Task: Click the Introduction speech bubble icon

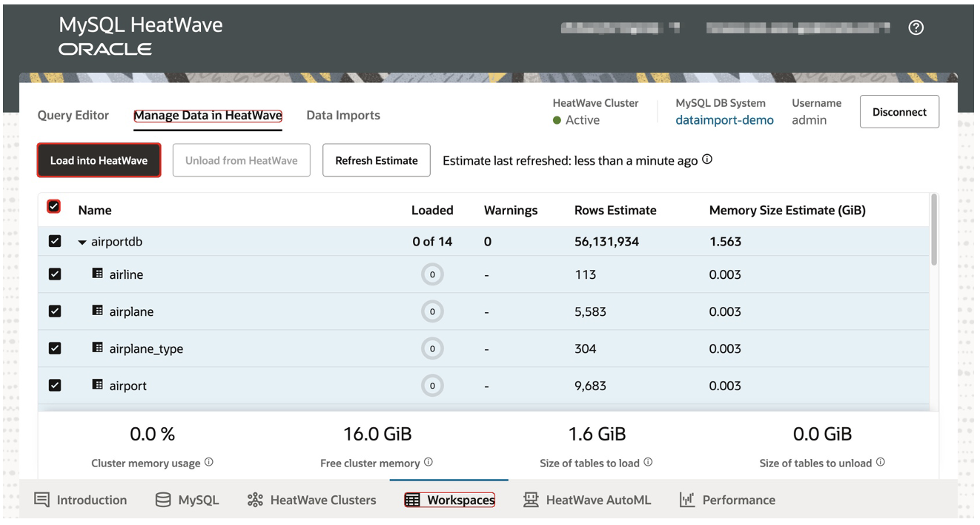Action: (x=42, y=500)
